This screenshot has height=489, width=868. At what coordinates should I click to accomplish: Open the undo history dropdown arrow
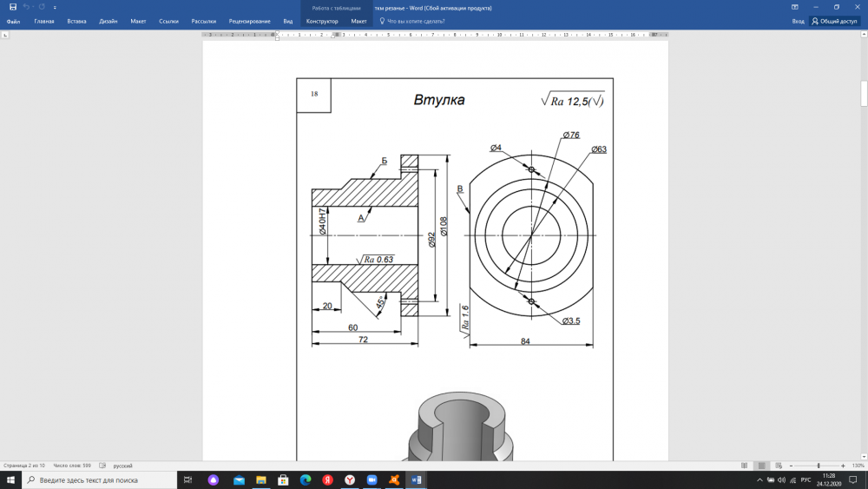pos(33,7)
